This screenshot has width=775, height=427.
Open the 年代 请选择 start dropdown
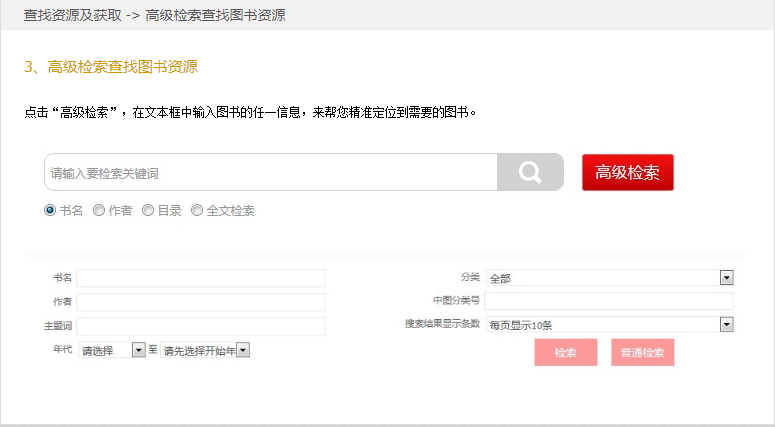coord(112,350)
